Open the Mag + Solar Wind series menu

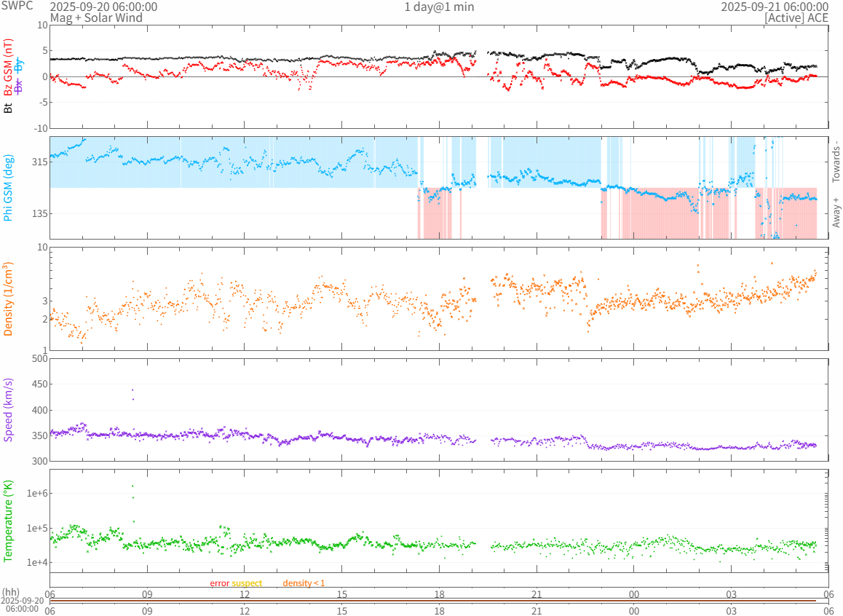pyautogui.click(x=96, y=17)
